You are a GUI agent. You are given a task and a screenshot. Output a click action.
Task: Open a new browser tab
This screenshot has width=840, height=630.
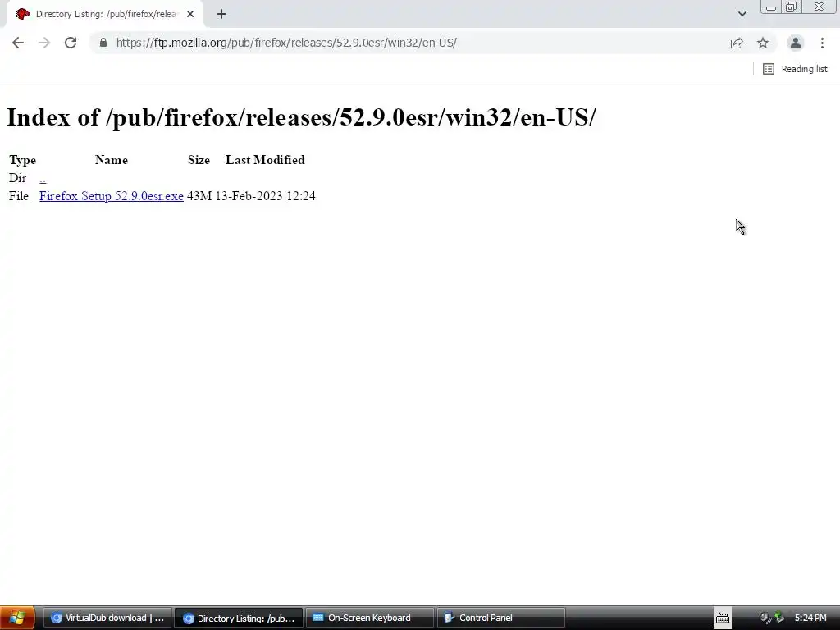221,15
